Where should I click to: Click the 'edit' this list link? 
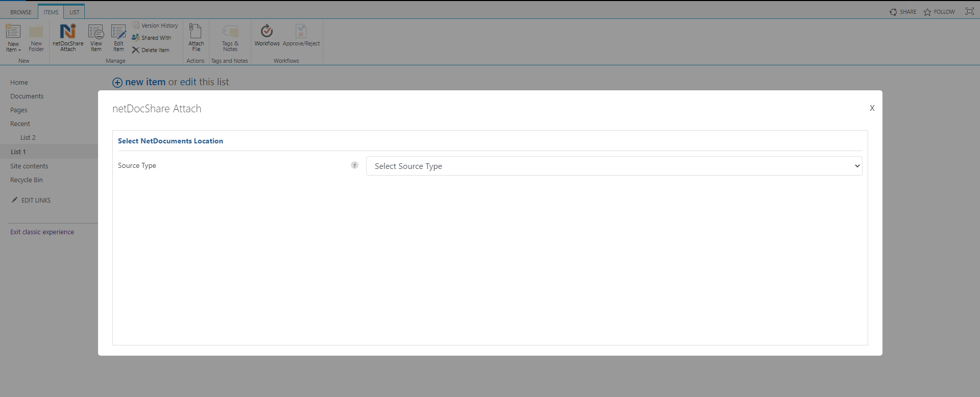188,82
